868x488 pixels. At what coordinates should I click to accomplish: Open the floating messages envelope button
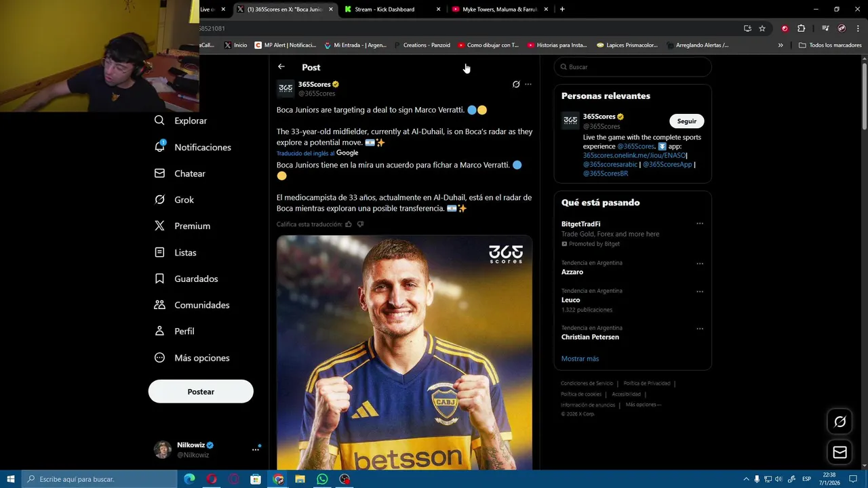click(840, 452)
